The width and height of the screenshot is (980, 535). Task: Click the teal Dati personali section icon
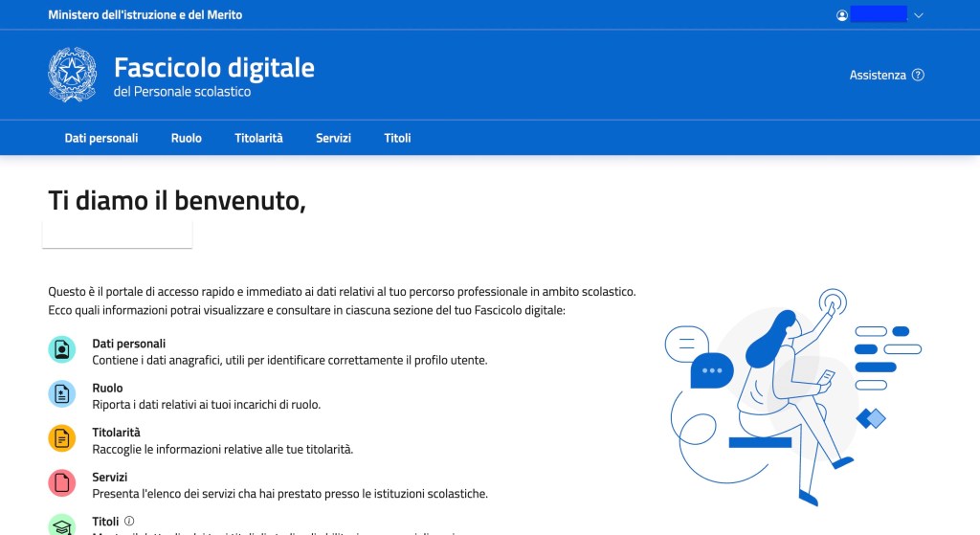[62, 349]
